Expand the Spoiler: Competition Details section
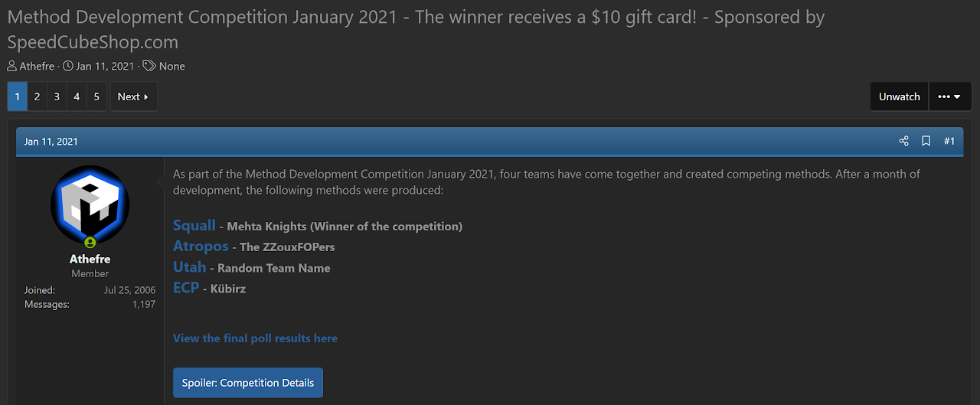The image size is (980, 405). 248,383
